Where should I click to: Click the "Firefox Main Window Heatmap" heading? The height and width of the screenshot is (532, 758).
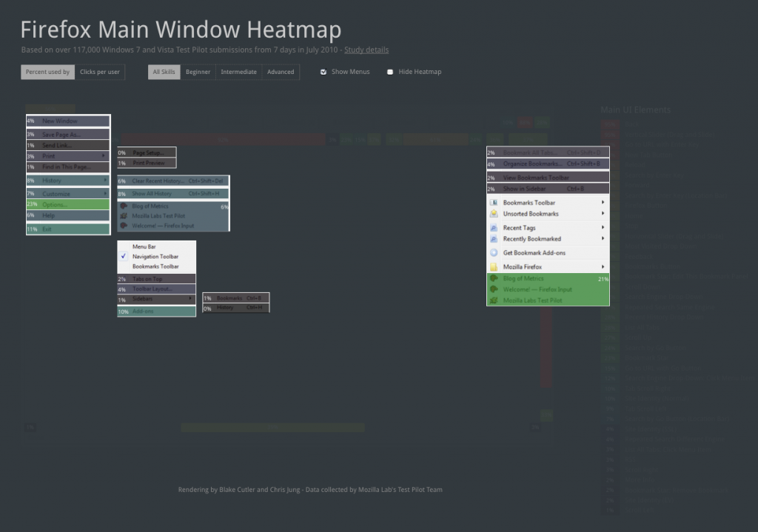pos(181,30)
